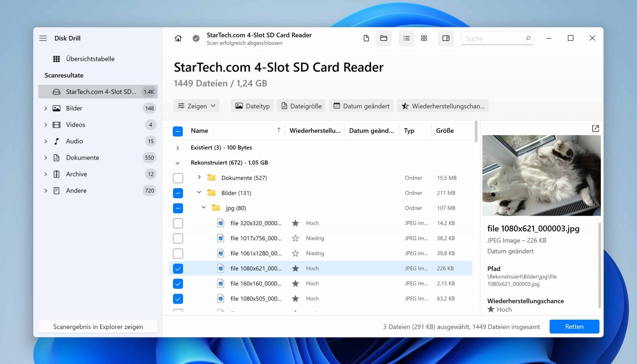This screenshot has height=364, width=637.
Task: Switch to folder view icon in toolbar
Action: click(x=384, y=38)
